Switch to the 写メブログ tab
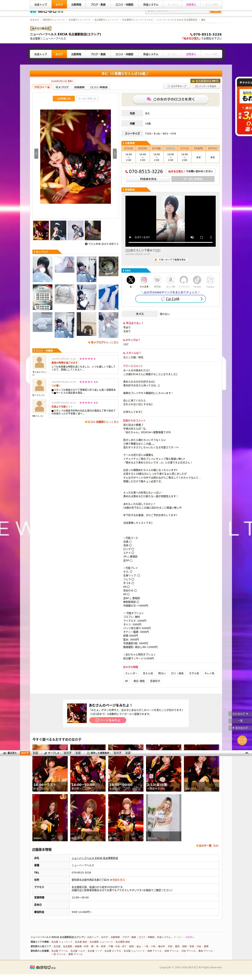This screenshot has height=980, width=252. (62, 87)
